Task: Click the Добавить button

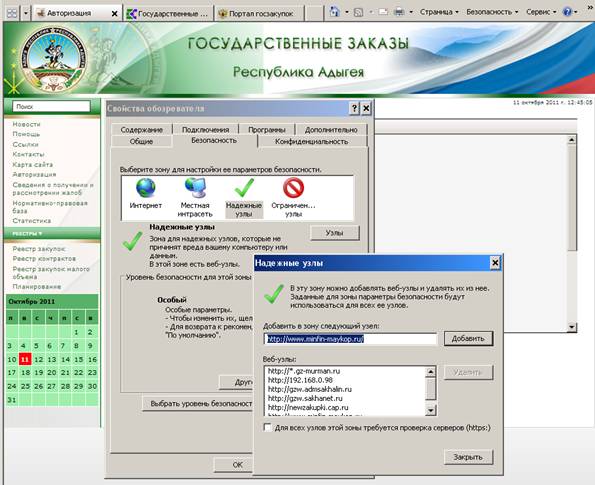Action: click(468, 339)
